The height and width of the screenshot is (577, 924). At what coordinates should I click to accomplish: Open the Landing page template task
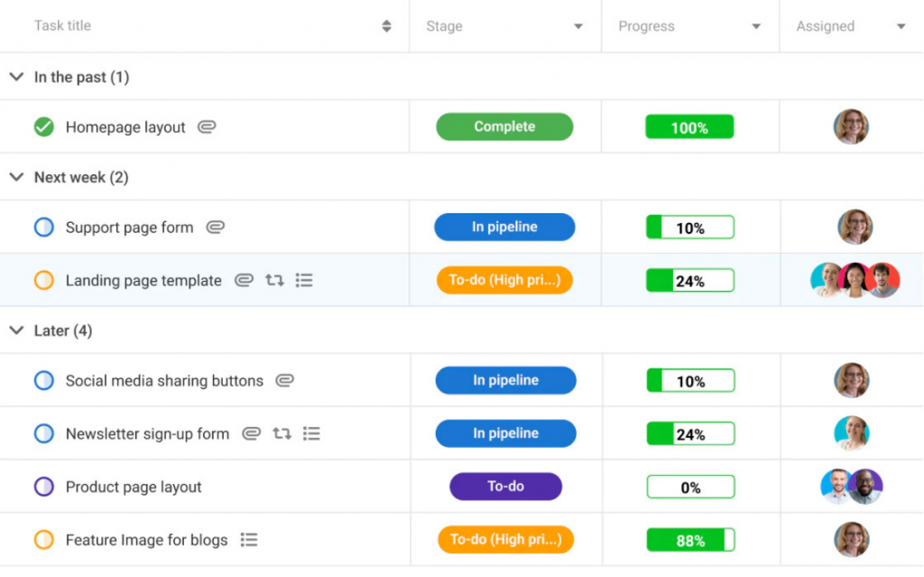click(143, 280)
